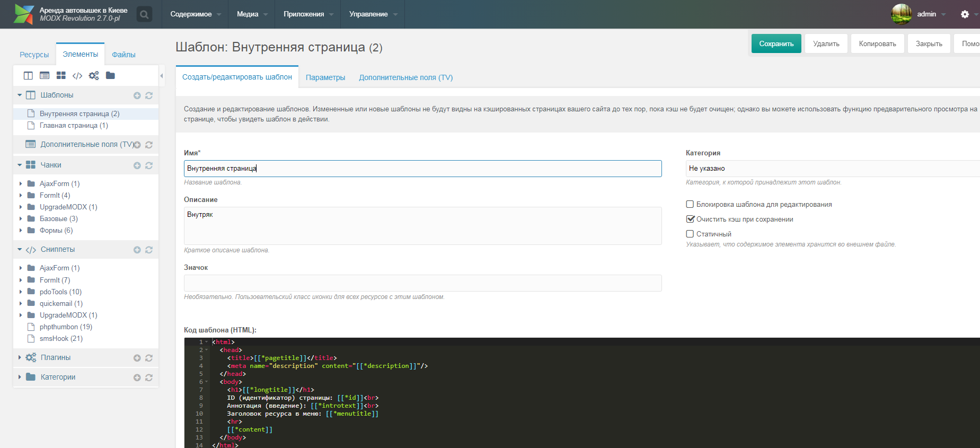Viewport: 980px width, 448px height.
Task: Expand the FormIt (7) snippet folder
Action: [21, 280]
